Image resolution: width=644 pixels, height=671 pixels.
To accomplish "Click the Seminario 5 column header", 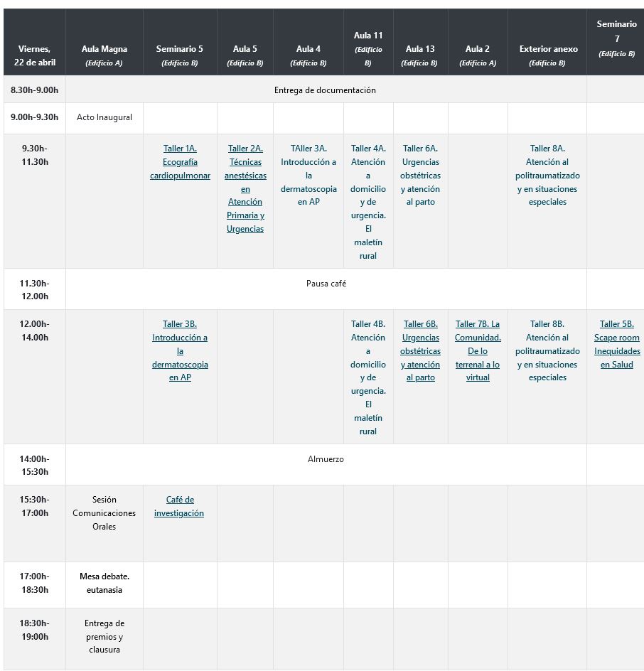I will (180, 49).
